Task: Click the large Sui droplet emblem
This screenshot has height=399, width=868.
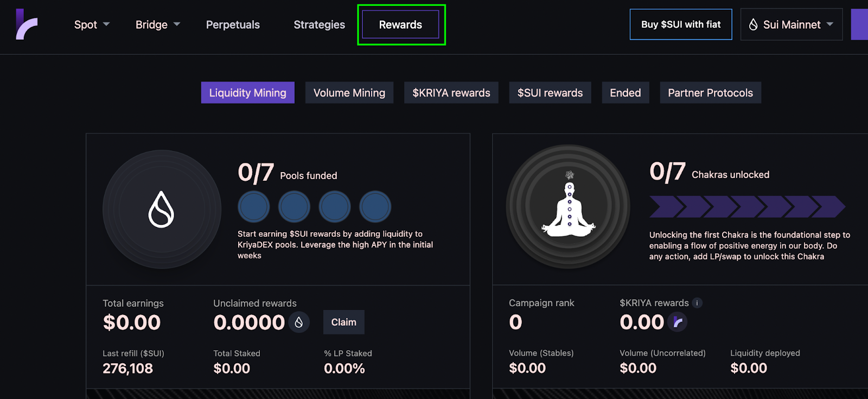Action: [x=162, y=209]
